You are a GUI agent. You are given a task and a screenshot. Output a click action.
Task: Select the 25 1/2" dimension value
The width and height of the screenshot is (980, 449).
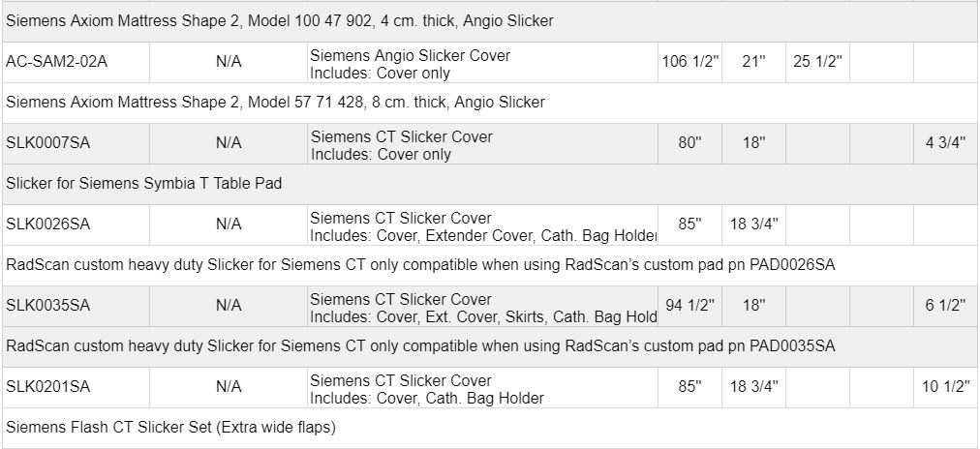(817, 62)
